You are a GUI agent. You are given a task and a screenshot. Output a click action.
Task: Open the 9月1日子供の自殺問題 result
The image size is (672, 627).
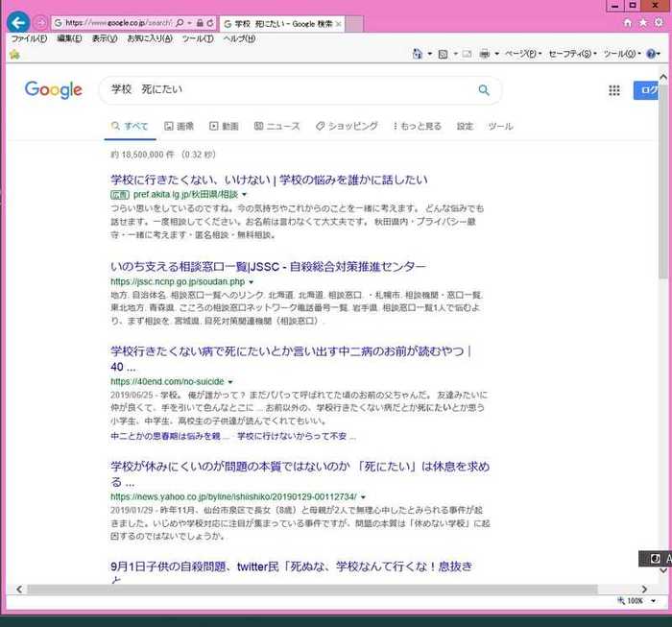tap(292, 567)
